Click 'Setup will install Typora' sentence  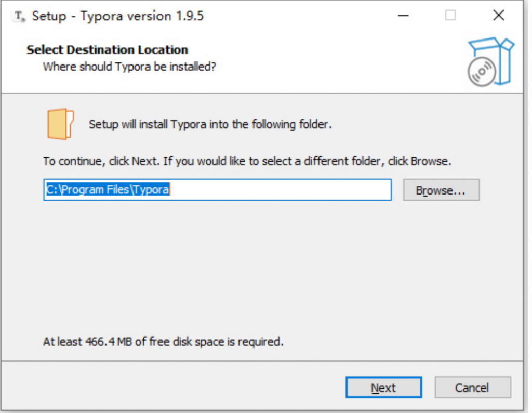tap(210, 125)
